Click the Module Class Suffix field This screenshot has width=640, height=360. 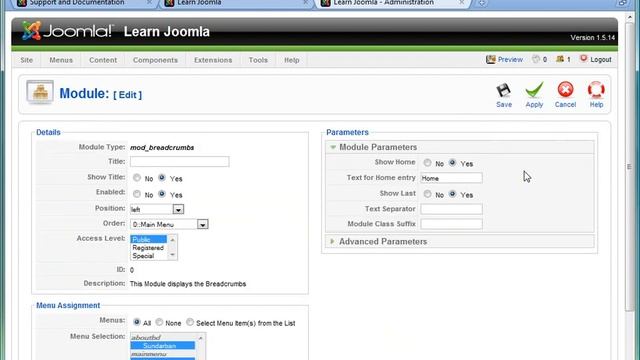pyautogui.click(x=451, y=224)
